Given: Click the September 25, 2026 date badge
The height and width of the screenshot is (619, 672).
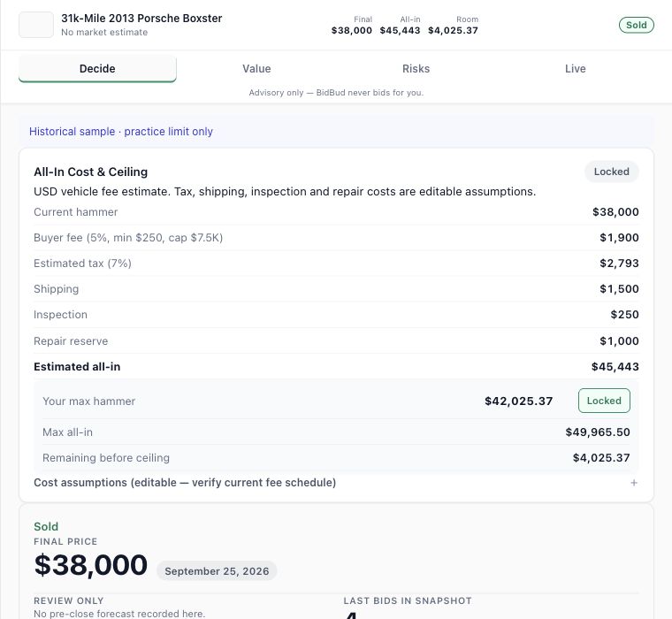Looking at the screenshot, I should point(217,571).
